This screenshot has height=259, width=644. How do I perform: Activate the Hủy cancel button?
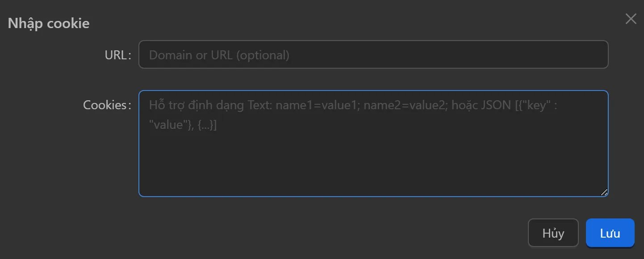pyautogui.click(x=553, y=233)
